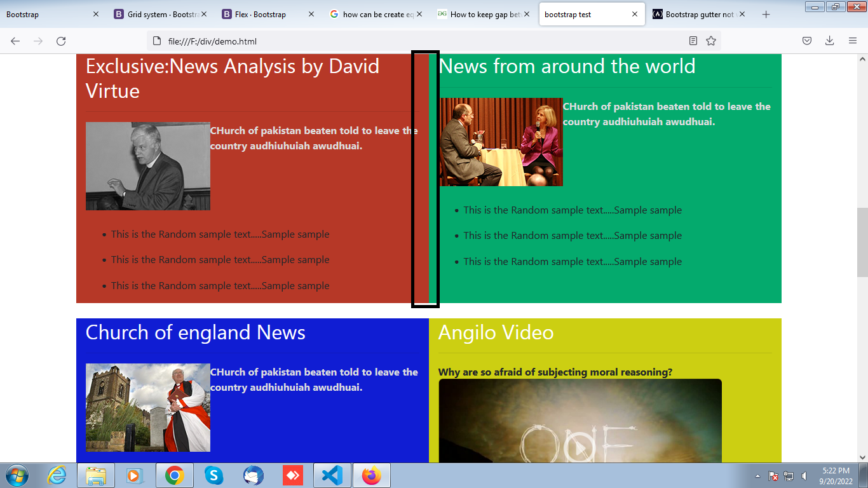Close the Google search tab
The height and width of the screenshot is (488, 868).
(419, 15)
